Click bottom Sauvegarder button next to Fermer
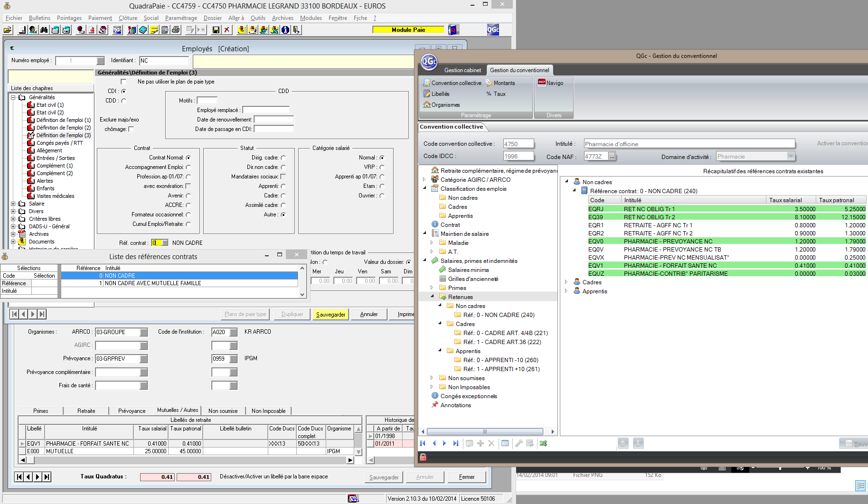This screenshot has height=504, width=868. (x=384, y=477)
